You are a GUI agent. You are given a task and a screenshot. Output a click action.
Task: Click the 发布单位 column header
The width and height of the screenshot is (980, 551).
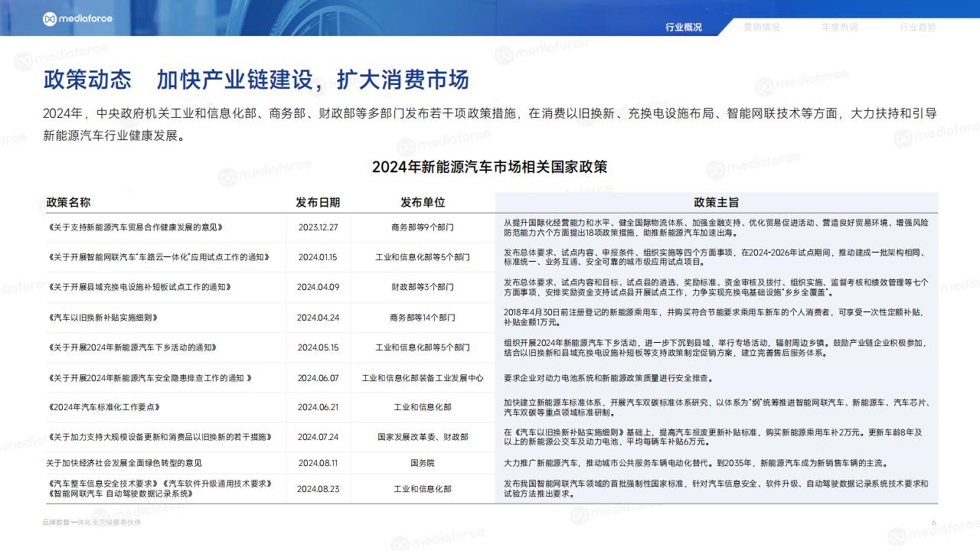[x=423, y=202]
